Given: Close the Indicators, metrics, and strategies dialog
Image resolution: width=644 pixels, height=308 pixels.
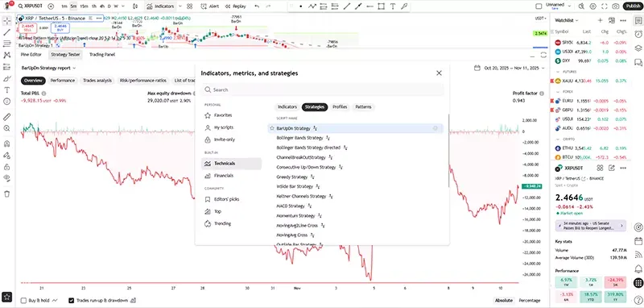Looking at the screenshot, I should coord(439,73).
